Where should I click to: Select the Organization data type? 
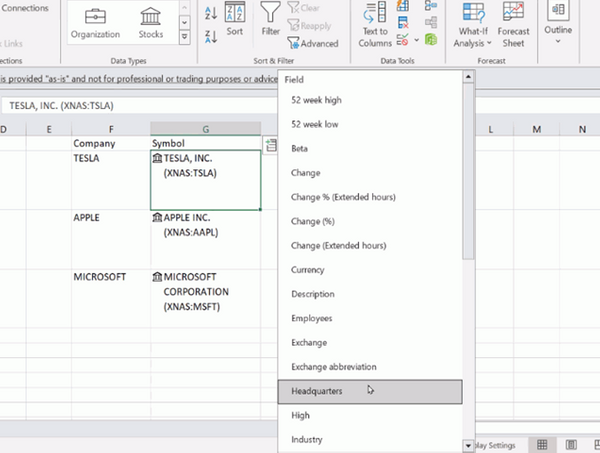(95, 23)
